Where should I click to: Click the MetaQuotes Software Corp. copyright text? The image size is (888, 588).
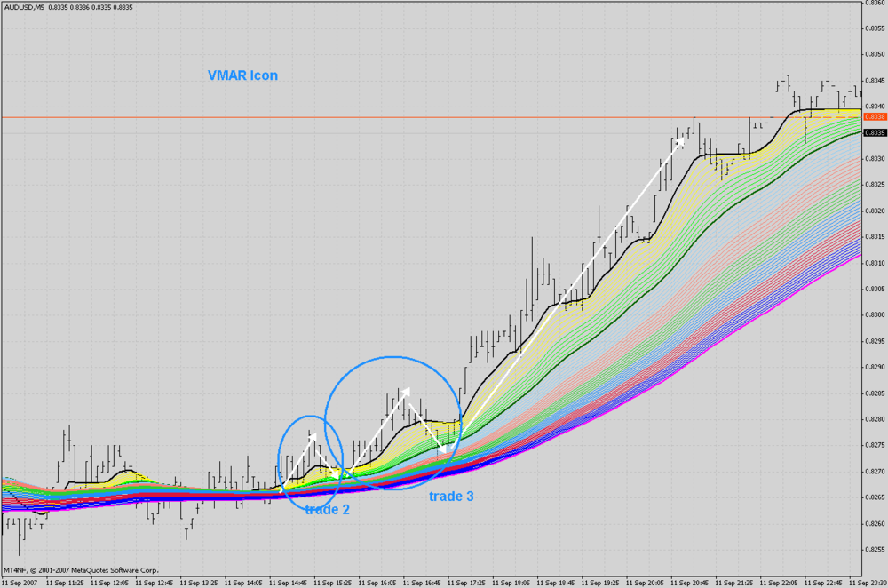pos(81,570)
